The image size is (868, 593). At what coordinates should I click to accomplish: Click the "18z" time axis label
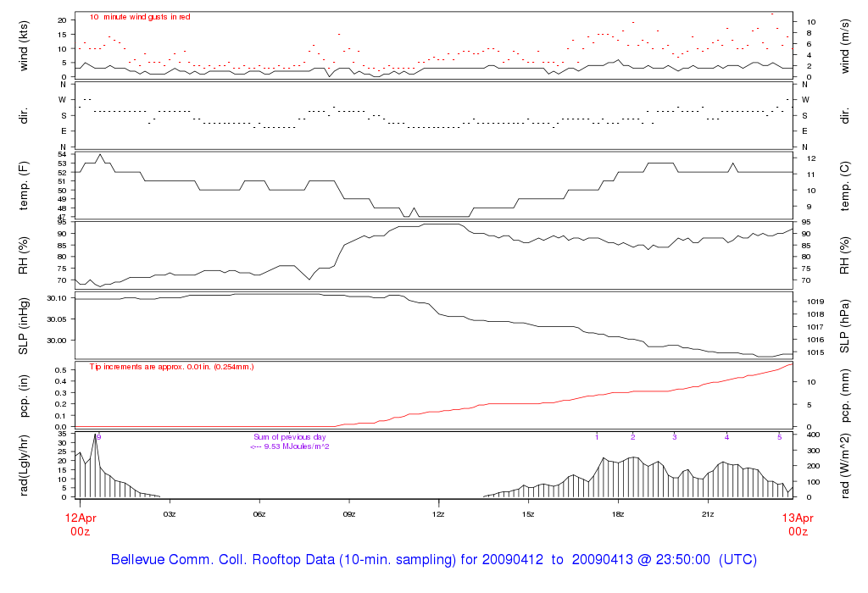coord(618,514)
